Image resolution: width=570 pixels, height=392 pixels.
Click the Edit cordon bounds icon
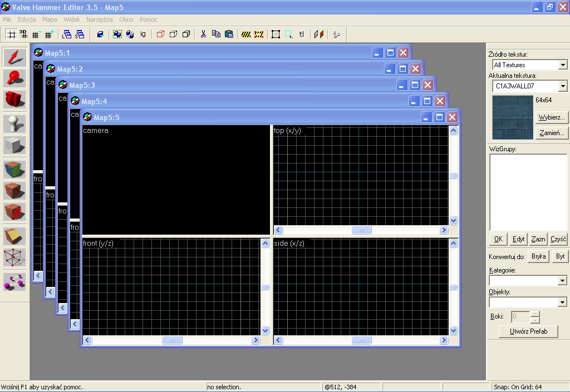tap(259, 34)
